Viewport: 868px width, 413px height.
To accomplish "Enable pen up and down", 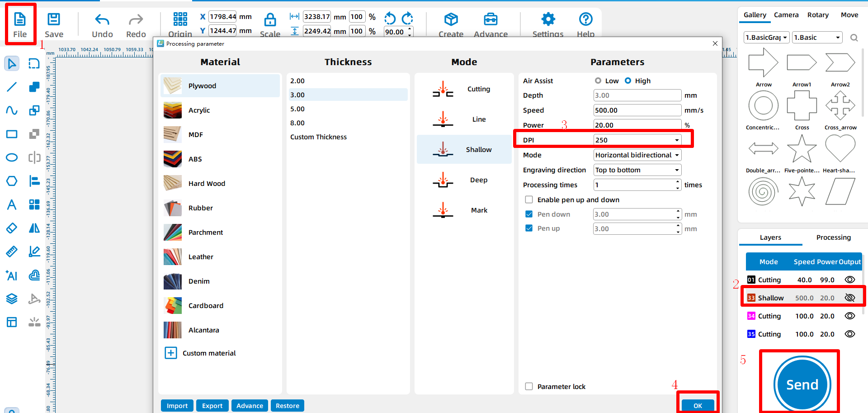I will tap(528, 199).
